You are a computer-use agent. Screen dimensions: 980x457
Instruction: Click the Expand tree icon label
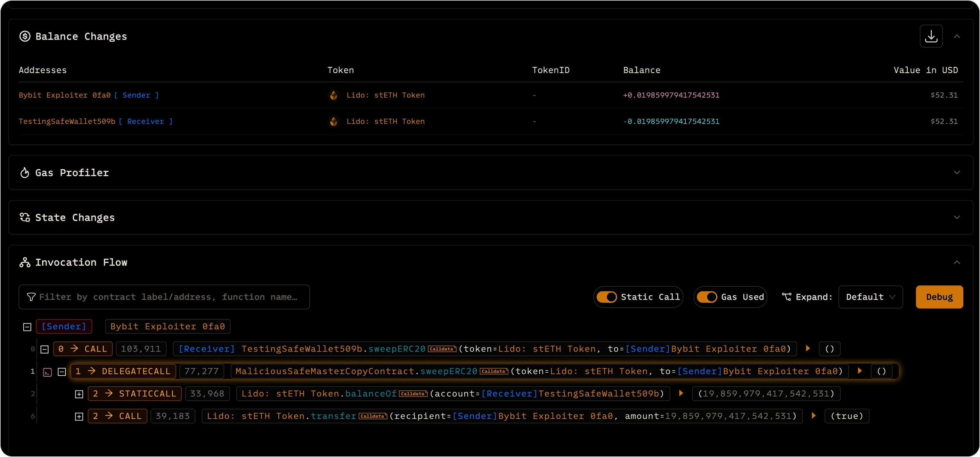tap(787, 297)
